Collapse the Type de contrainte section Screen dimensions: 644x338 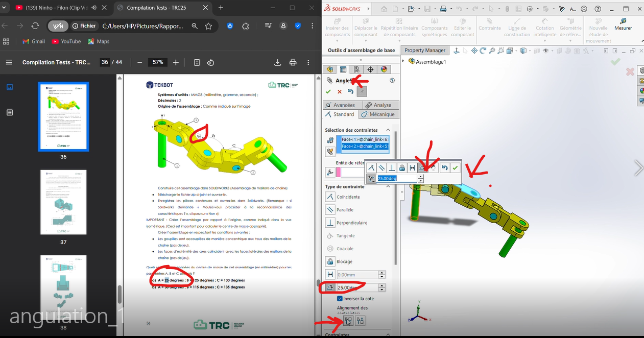click(x=388, y=187)
